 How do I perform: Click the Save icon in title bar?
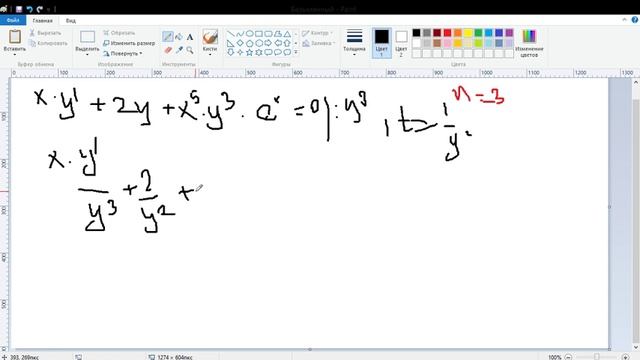(x=19, y=9)
